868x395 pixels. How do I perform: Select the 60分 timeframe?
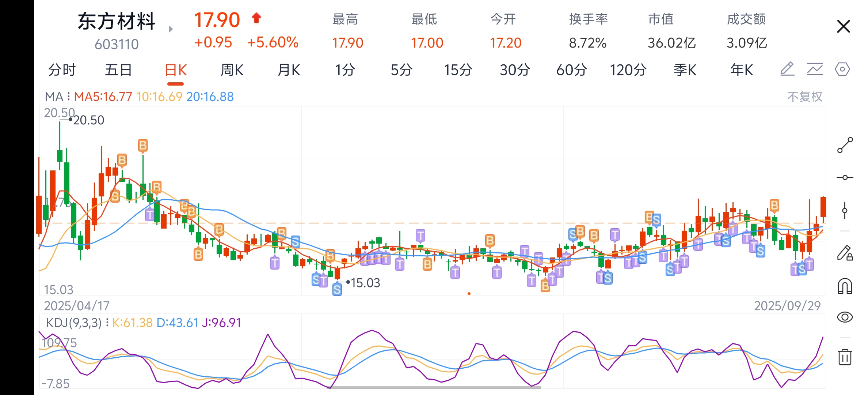pyautogui.click(x=571, y=70)
